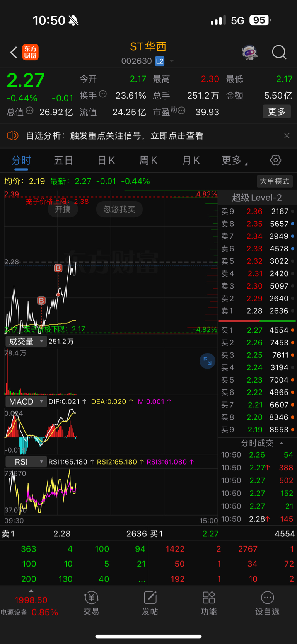The image size is (297, 644).
Task: Switch to the 周K tab
Action: click(148, 161)
